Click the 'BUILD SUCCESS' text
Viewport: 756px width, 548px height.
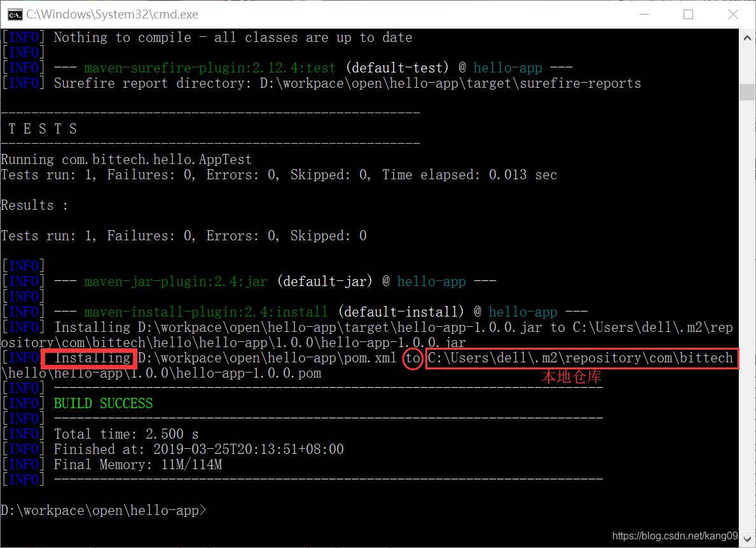pos(103,404)
